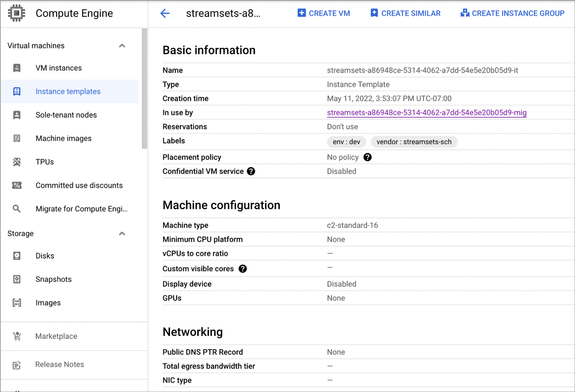Image resolution: width=575 pixels, height=392 pixels.
Task: Collapse the Storage section
Action: click(x=122, y=234)
